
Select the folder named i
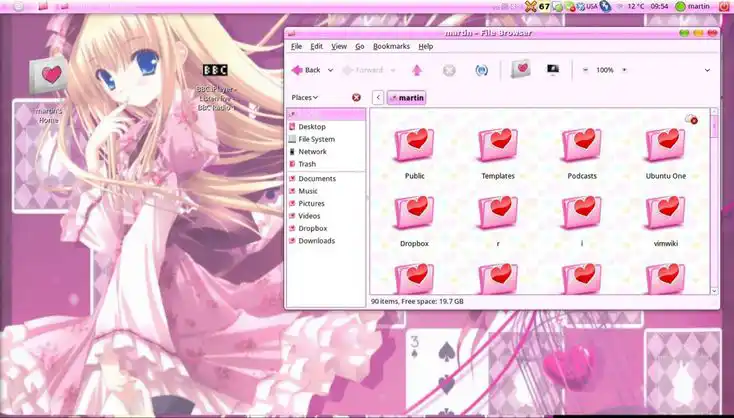[x=582, y=213]
